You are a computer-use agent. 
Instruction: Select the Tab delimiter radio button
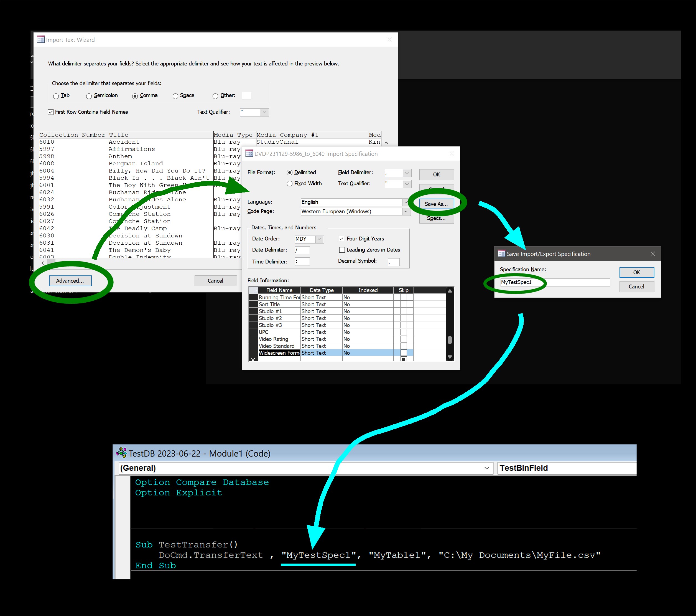point(56,96)
